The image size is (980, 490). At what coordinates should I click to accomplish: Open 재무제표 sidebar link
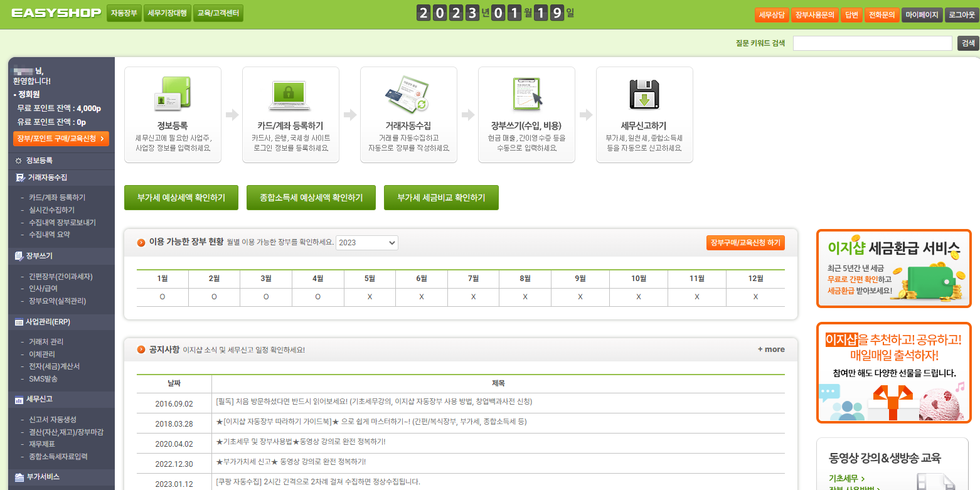[x=42, y=444]
